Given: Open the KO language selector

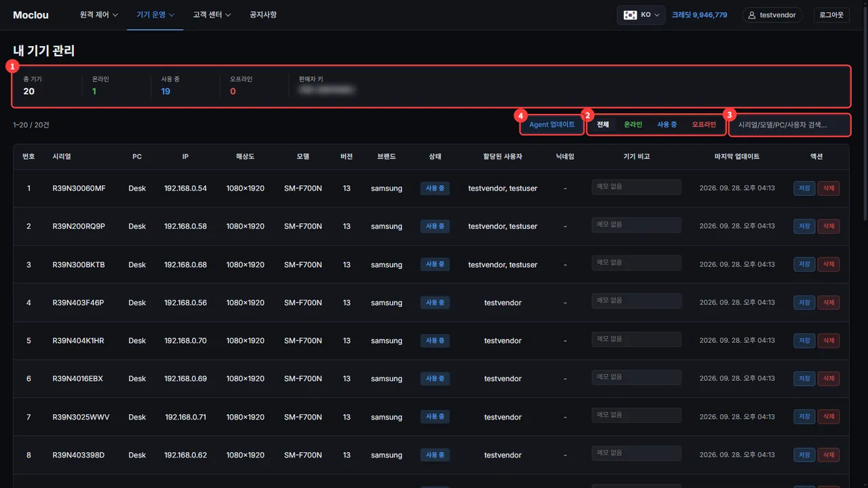Looking at the screenshot, I should [642, 15].
